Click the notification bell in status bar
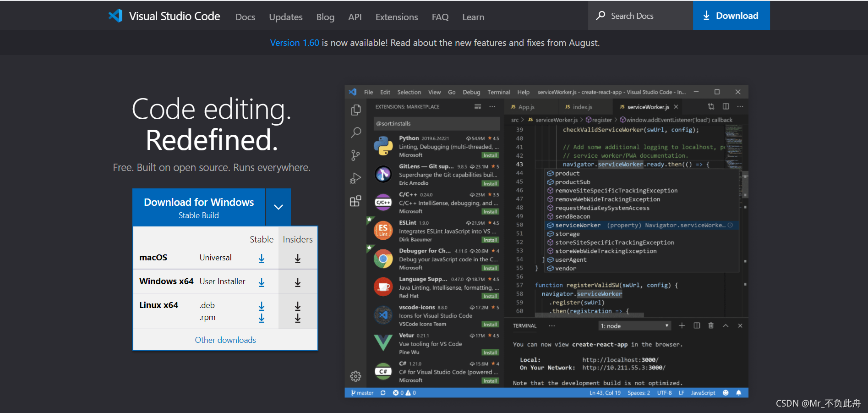This screenshot has width=868, height=413. point(739,393)
